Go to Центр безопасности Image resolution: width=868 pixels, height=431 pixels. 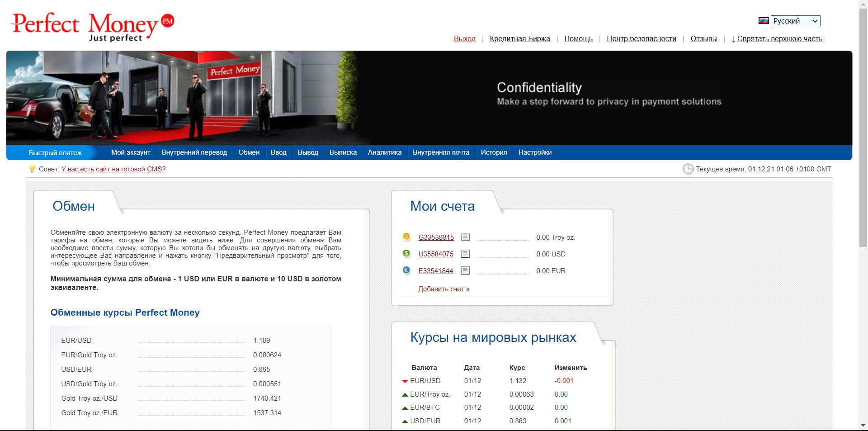click(642, 39)
